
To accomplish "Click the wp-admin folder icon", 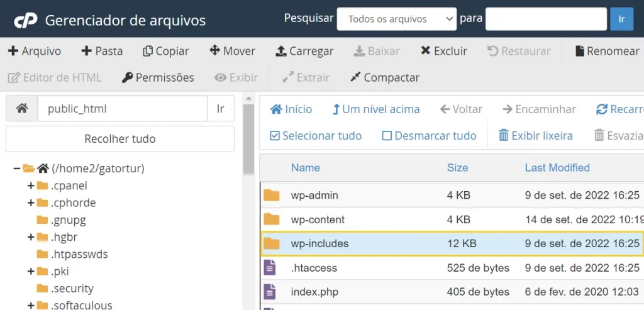I will click(272, 196).
